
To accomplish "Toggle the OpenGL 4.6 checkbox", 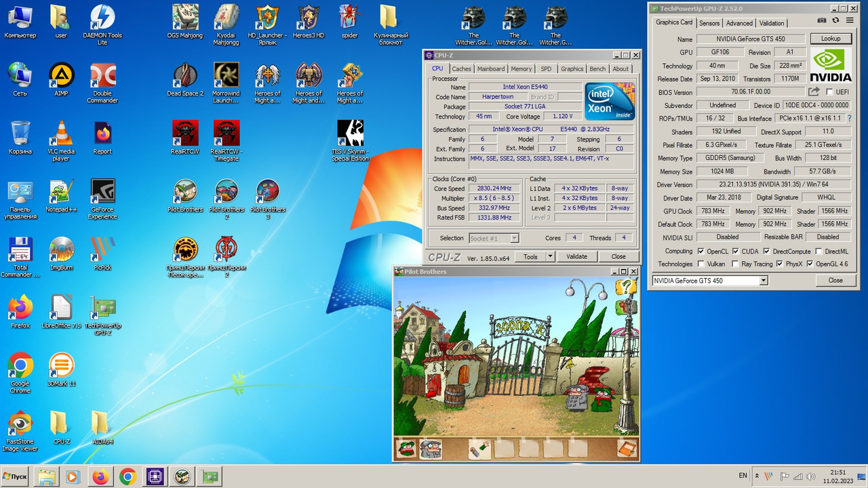I will tap(810, 264).
